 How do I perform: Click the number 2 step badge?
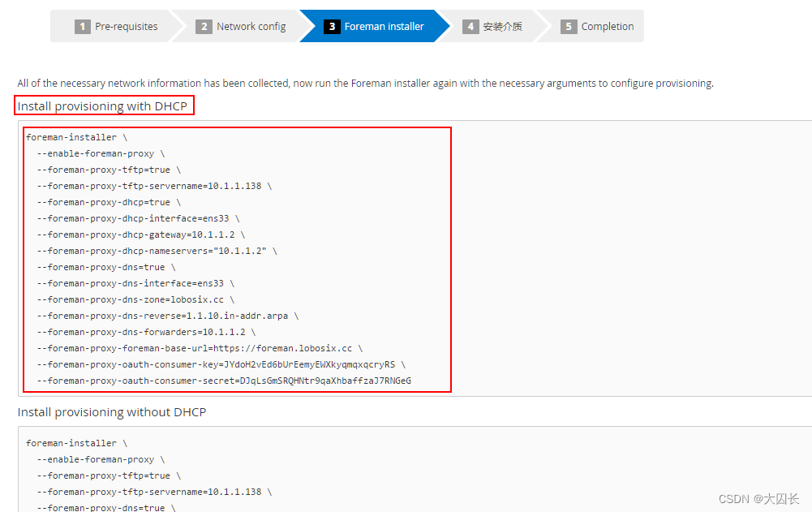click(204, 27)
